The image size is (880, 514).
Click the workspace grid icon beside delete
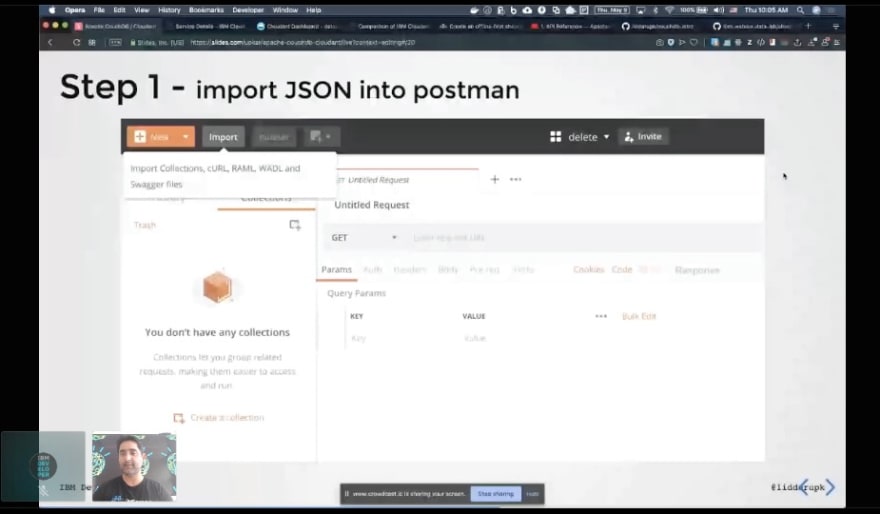tap(556, 137)
